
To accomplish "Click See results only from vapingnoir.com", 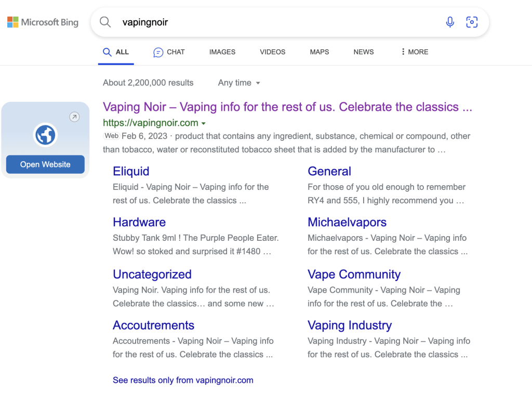I will tap(183, 380).
